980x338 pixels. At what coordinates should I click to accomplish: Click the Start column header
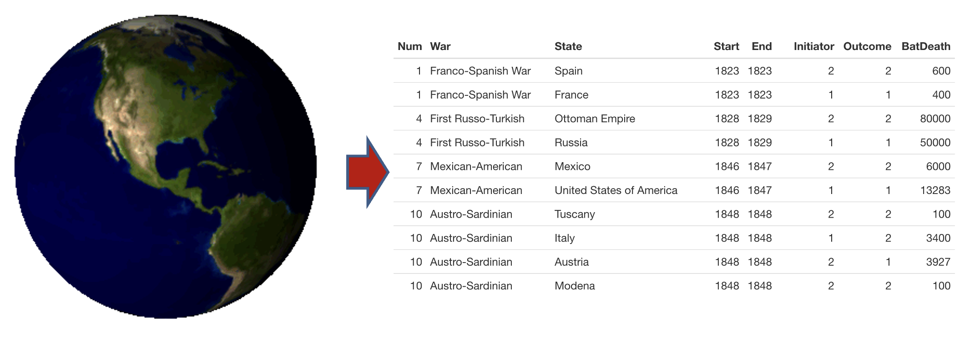(726, 46)
